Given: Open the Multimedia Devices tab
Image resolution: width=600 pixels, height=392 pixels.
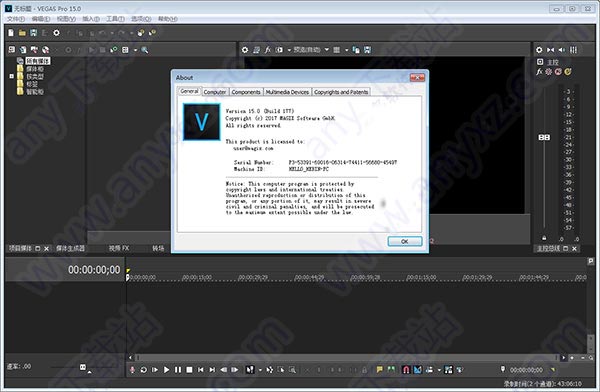Looking at the screenshot, I should click(x=287, y=92).
